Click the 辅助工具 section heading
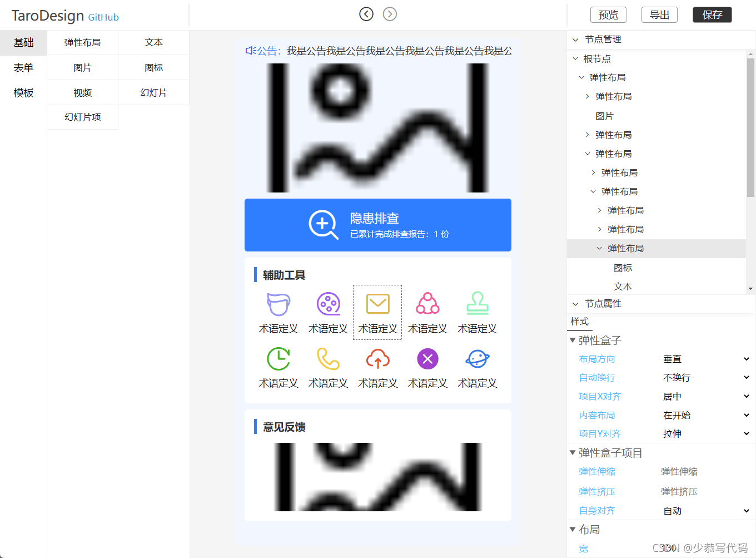756x558 pixels. click(x=284, y=275)
